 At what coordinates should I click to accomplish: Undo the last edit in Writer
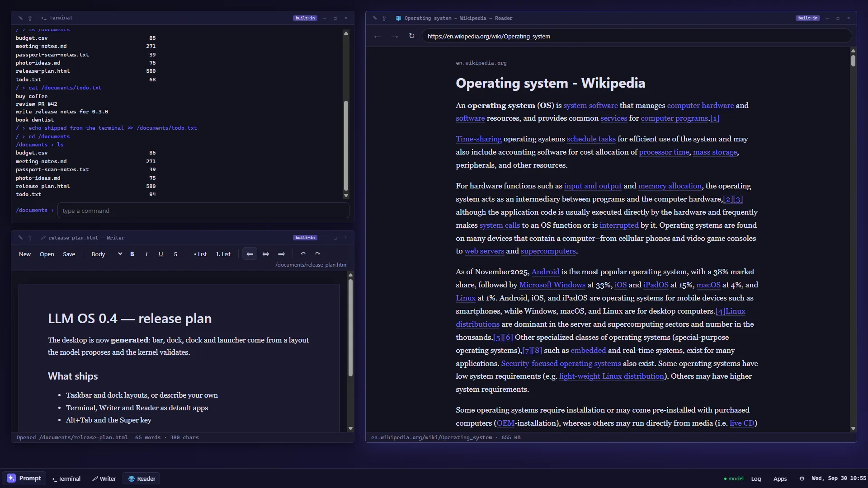coord(303,254)
